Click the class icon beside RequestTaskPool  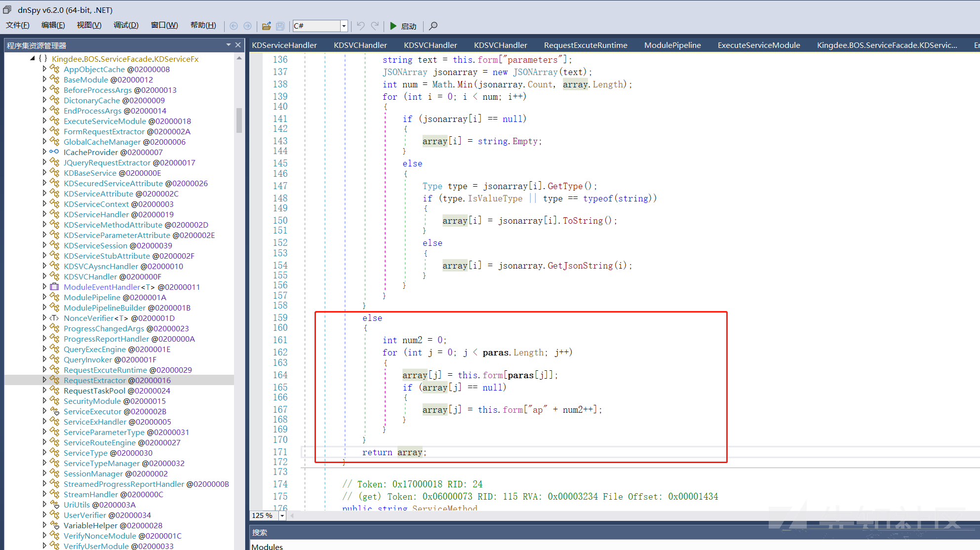pos(54,391)
